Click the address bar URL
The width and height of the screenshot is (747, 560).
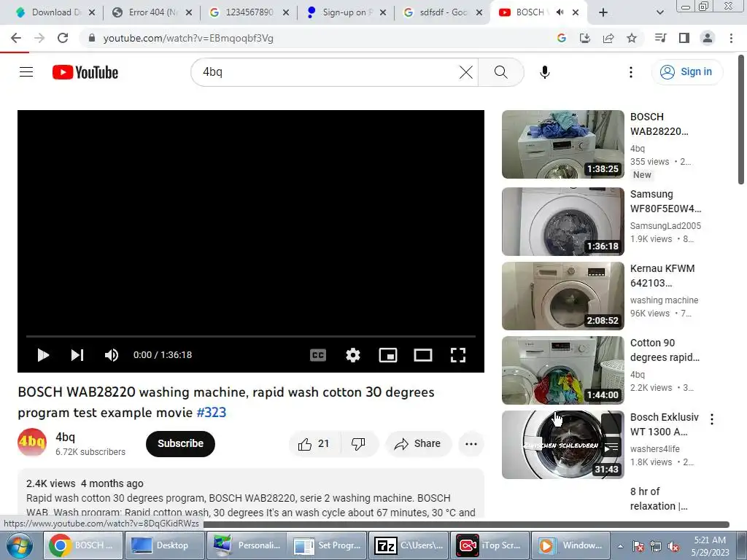point(188,38)
